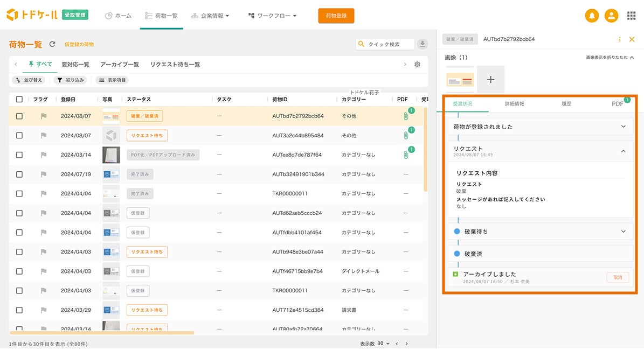Open the table settings gear icon
This screenshot has height=350, width=644.
click(417, 65)
